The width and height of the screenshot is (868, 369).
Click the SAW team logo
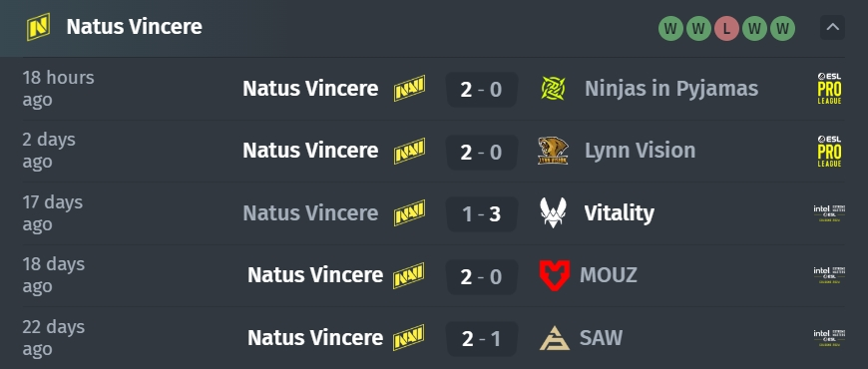(554, 337)
